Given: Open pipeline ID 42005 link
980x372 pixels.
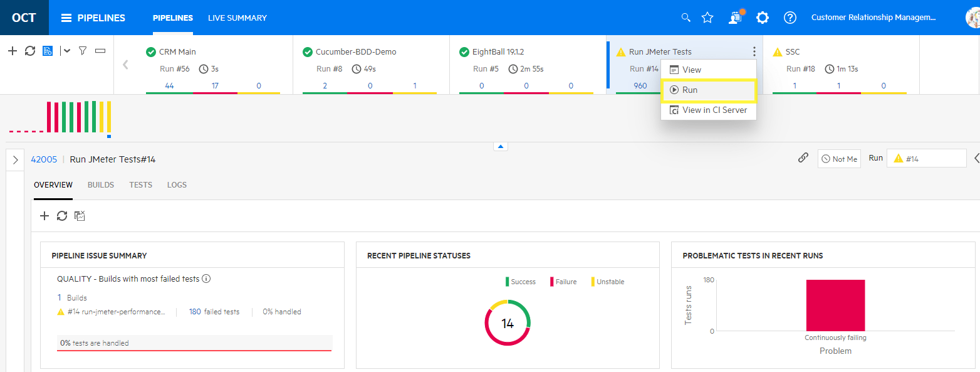Looking at the screenshot, I should [44, 159].
